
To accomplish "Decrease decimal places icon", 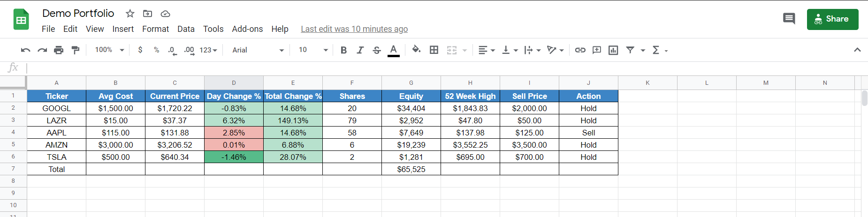I will pos(172,50).
